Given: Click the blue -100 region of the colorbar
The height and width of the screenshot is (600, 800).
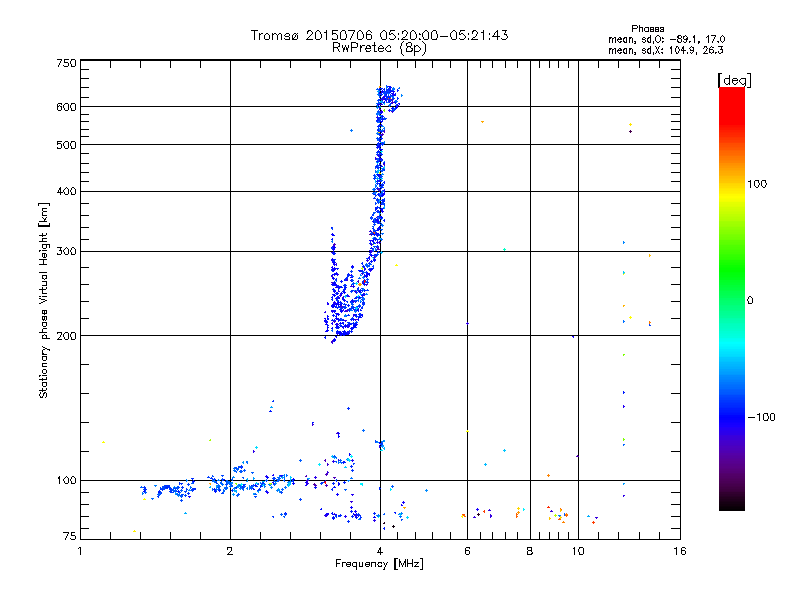Looking at the screenshot, I should (732, 417).
